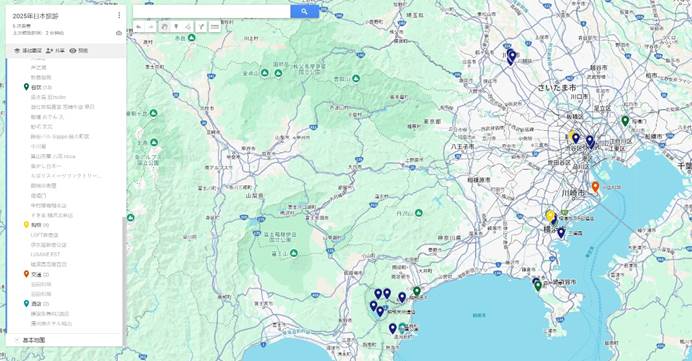692x361 pixels.
Task: Undo the last map edit
Action: [x=139, y=27]
